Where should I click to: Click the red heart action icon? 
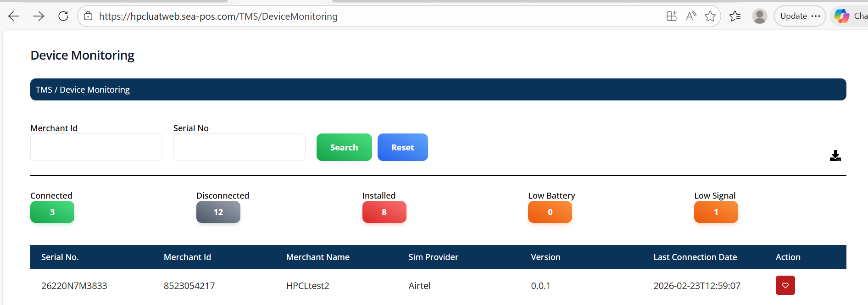click(785, 285)
